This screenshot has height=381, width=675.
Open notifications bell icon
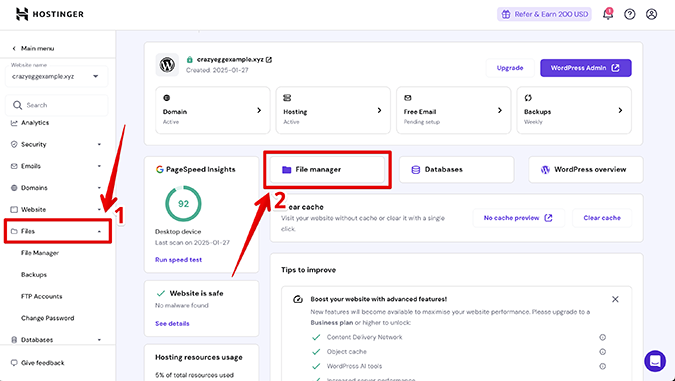tap(607, 14)
